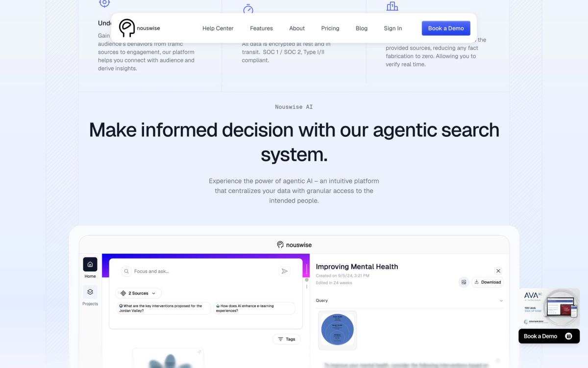588x368 pixels.
Task: Select the Home icon in app sidebar
Action: [x=90, y=264]
